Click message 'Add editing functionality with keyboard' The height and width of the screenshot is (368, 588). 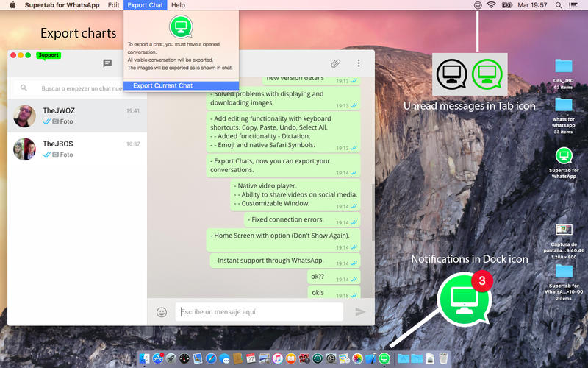pyautogui.click(x=283, y=132)
